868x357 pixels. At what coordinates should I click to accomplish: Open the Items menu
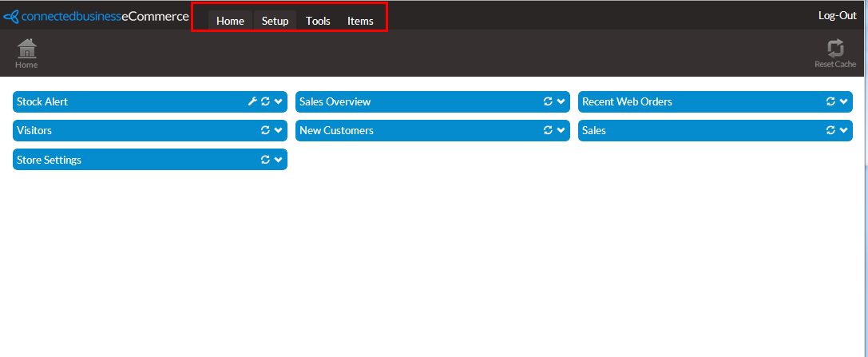[360, 21]
